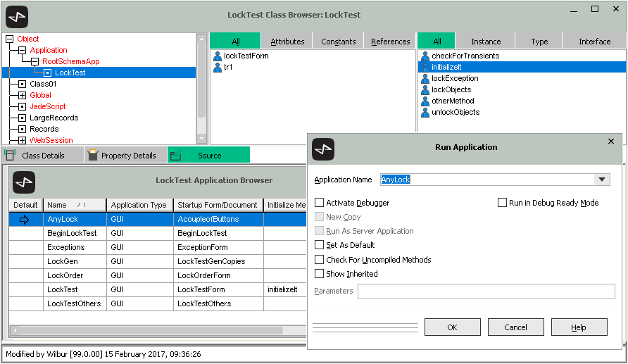
Task: Click the default arrow icon on the AnyLock row
Action: pos(25,220)
